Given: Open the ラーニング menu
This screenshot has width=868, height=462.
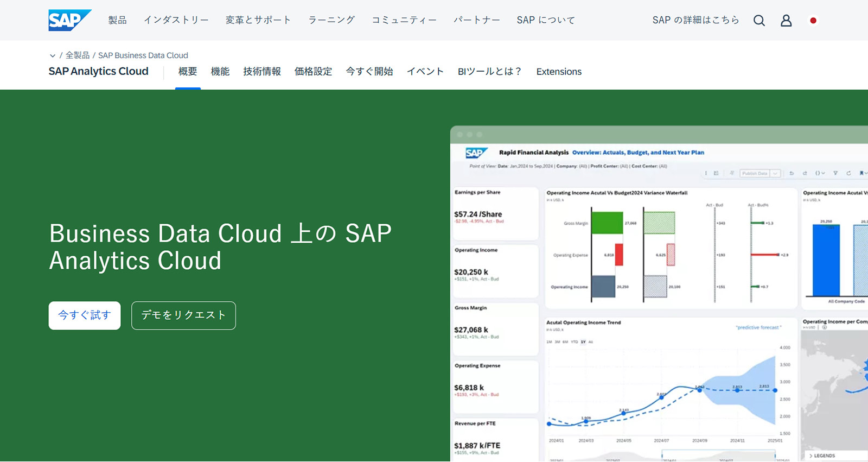Looking at the screenshot, I should [331, 20].
